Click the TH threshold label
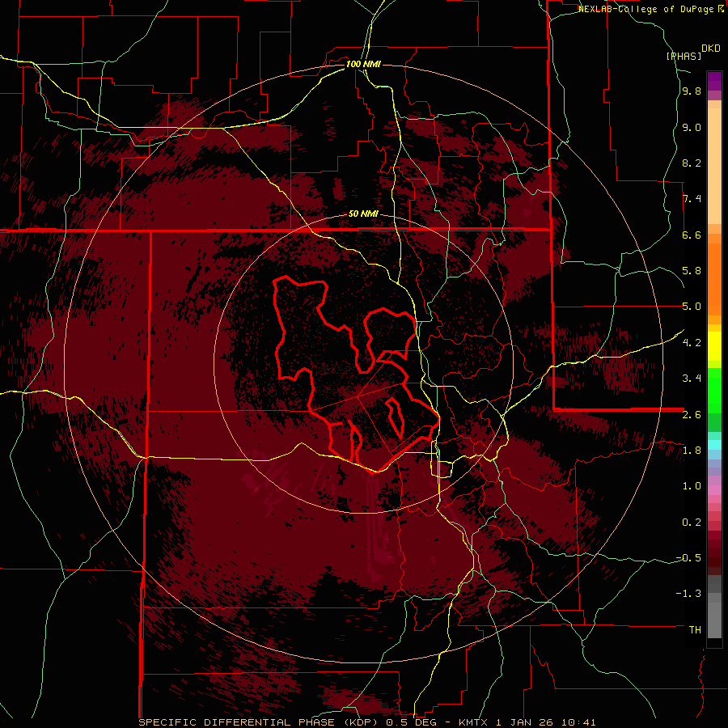Screen dimensions: 728x728 (x=695, y=629)
